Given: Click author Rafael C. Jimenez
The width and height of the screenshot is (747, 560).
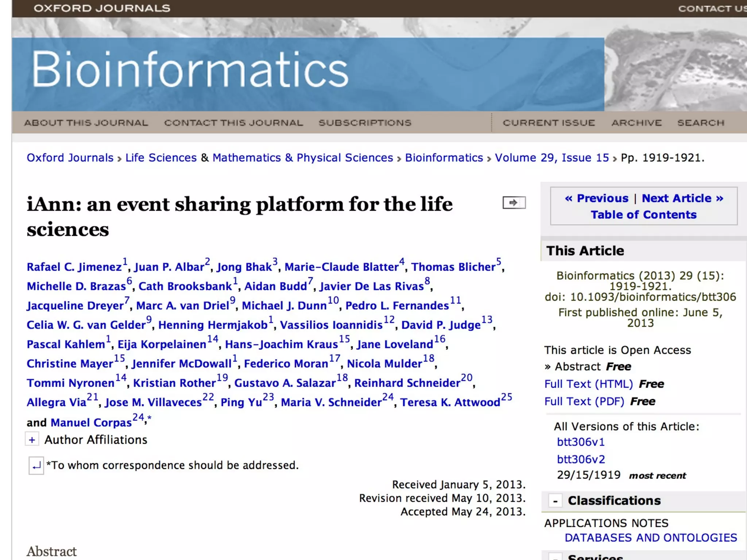Looking at the screenshot, I should [74, 267].
